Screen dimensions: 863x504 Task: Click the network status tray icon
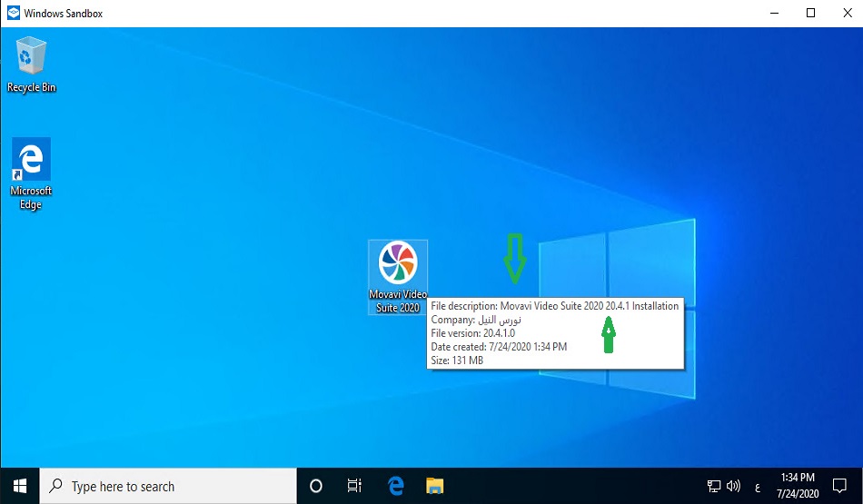[x=714, y=486]
